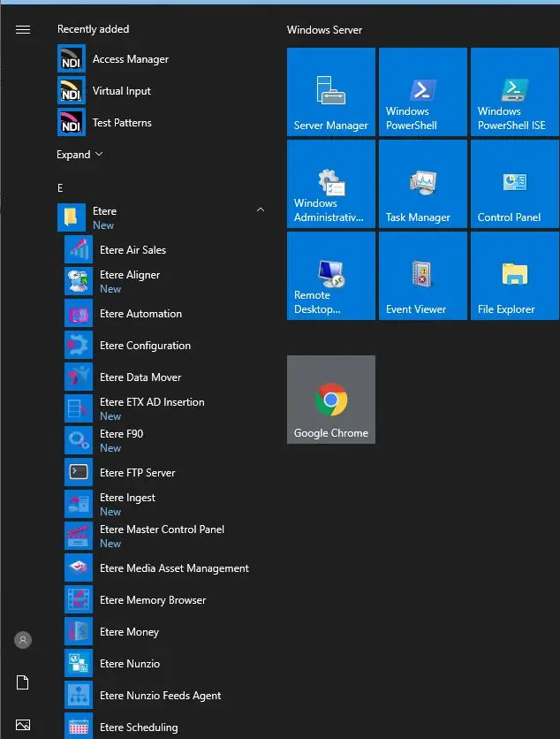Screen dimensions: 560x739
Task: Click the user account icon
Action: (x=23, y=640)
